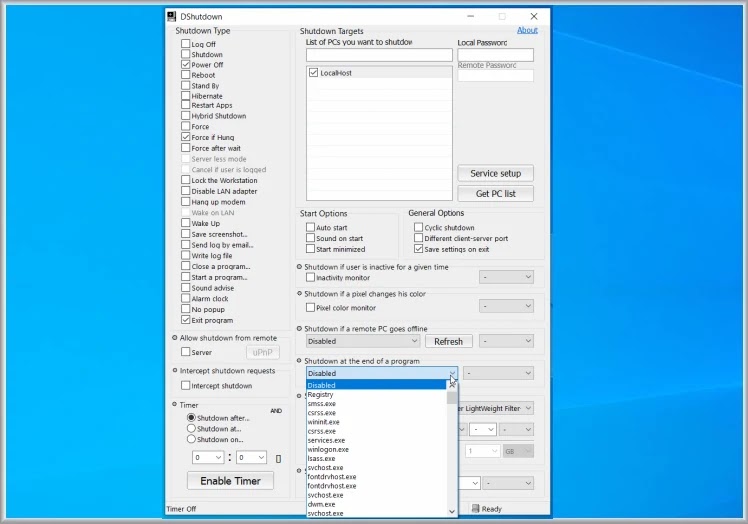
Task: Tick the Auto start checkbox
Action: point(311,227)
